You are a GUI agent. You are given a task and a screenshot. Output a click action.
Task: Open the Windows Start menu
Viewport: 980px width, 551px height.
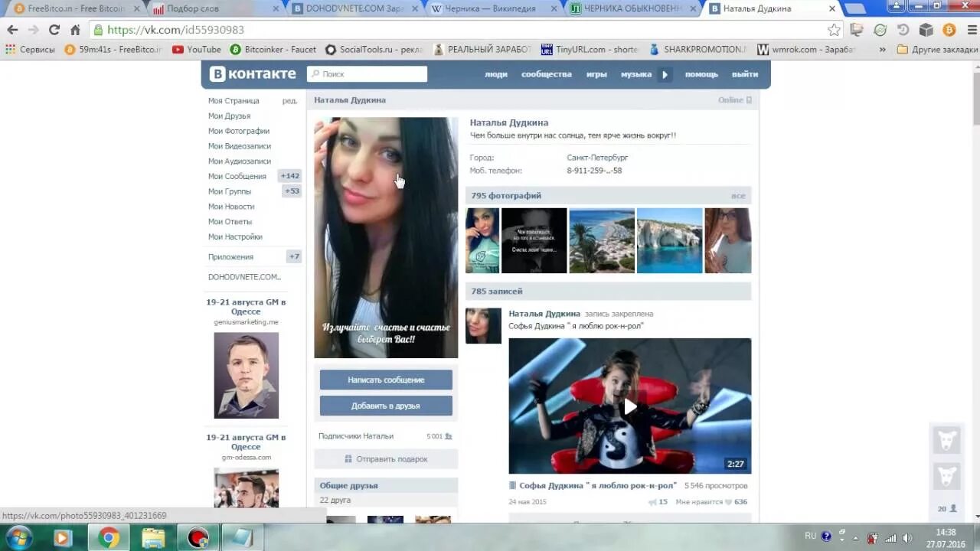[19, 537]
